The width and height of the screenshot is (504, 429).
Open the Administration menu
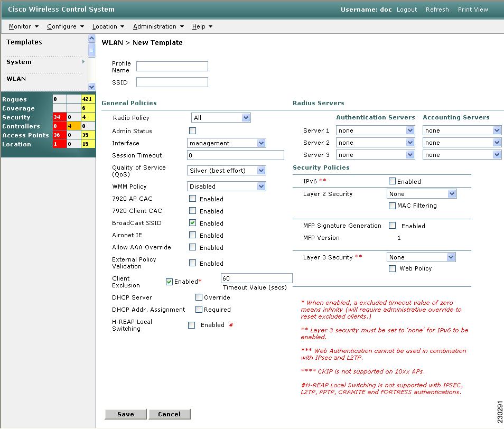click(x=158, y=26)
